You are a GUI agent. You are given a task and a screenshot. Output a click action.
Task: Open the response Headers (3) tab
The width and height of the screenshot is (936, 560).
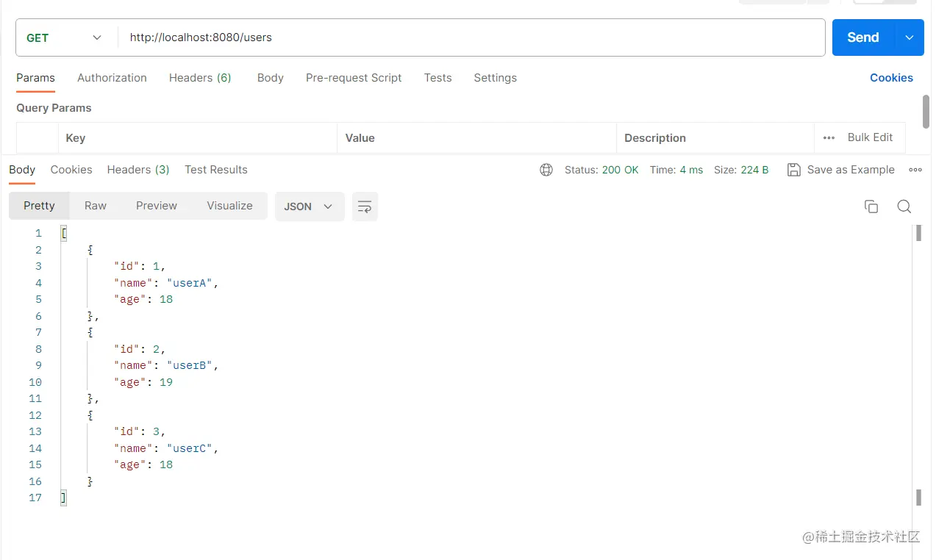point(138,170)
